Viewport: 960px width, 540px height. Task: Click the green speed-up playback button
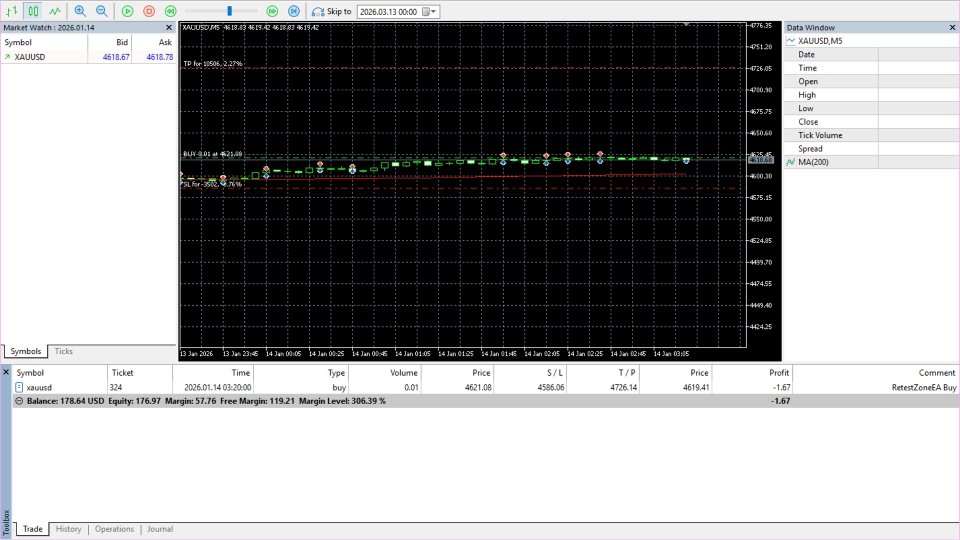coord(272,11)
